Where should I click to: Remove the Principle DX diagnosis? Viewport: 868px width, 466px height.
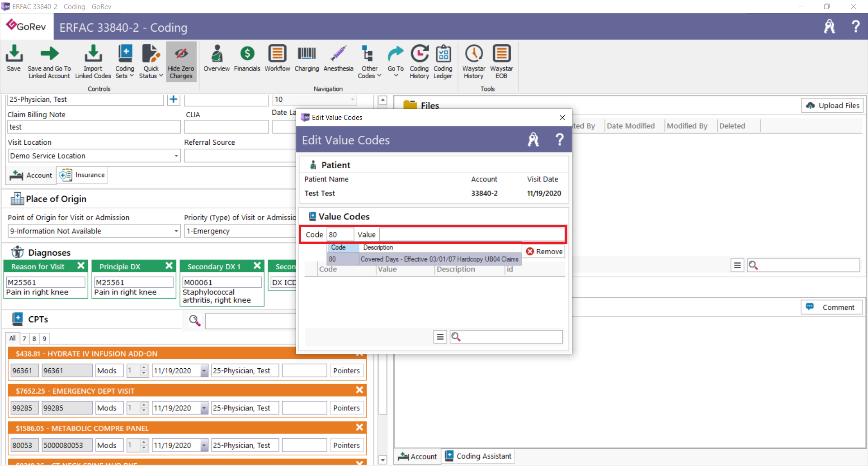point(169,266)
